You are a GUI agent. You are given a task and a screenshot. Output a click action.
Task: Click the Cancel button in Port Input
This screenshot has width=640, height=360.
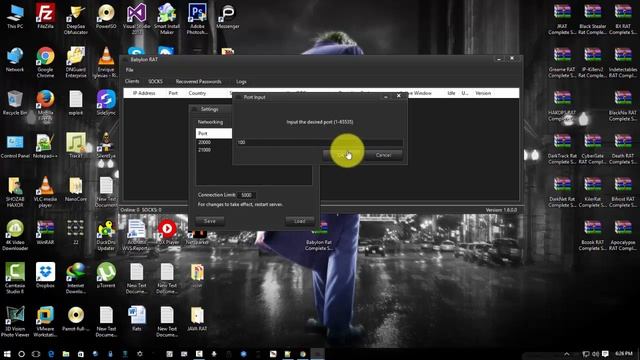click(383, 155)
